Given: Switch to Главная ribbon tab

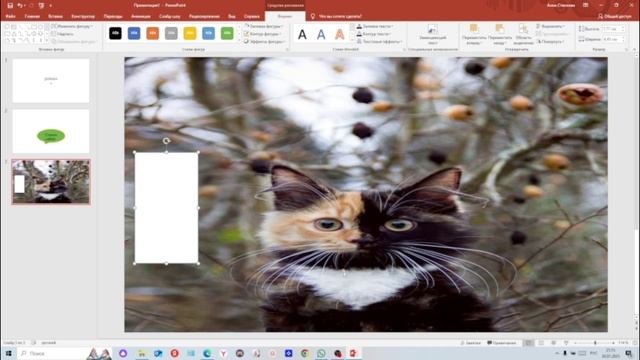Looking at the screenshot, I should tap(32, 16).
